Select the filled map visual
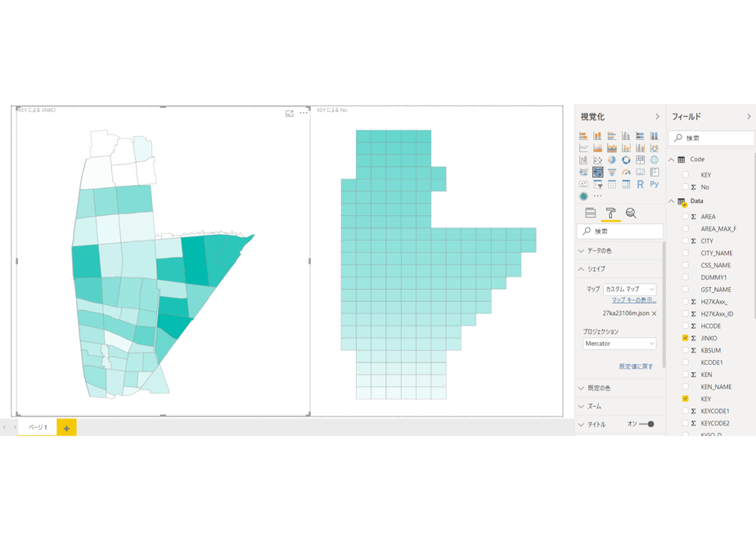The width and height of the screenshot is (756, 540). (x=583, y=172)
